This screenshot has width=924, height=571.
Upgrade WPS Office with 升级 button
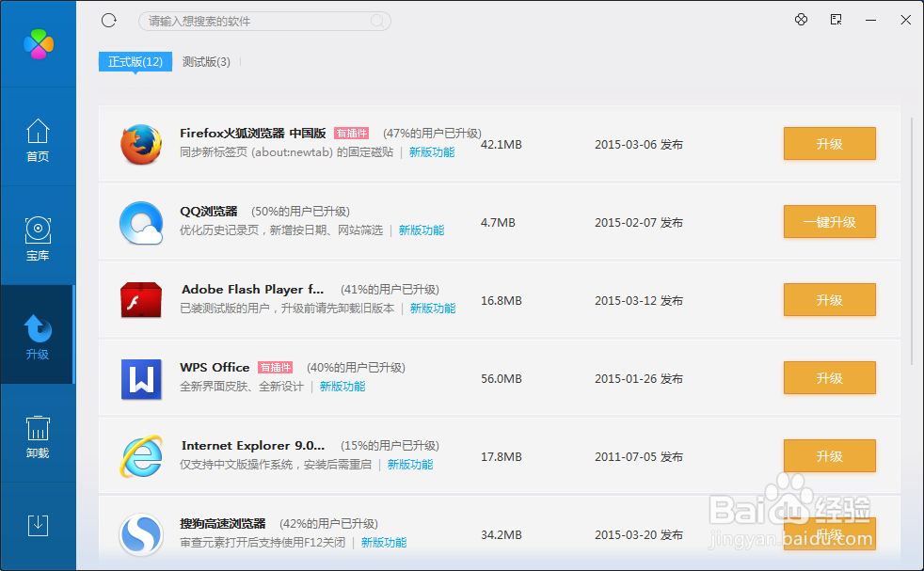pos(829,378)
